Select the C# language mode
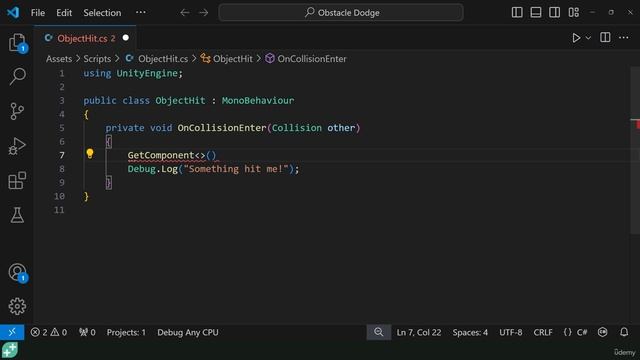The width and height of the screenshot is (640, 360). [582, 332]
